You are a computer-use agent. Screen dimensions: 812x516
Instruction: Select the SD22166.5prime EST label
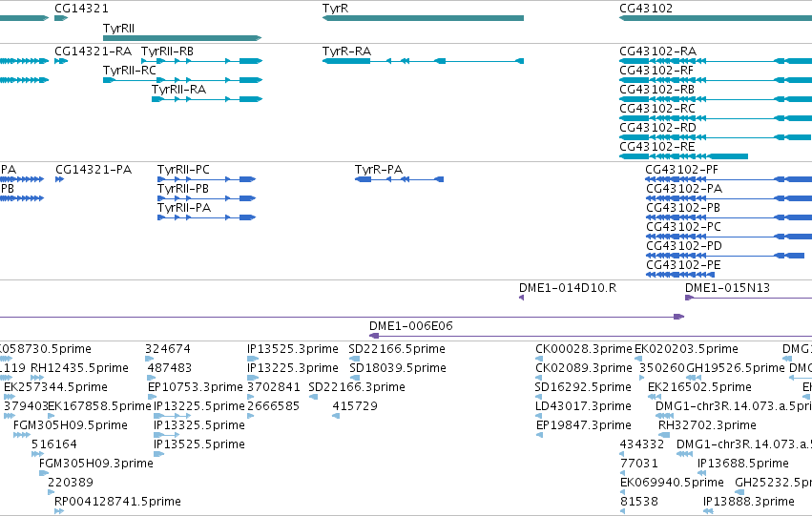[397, 349]
